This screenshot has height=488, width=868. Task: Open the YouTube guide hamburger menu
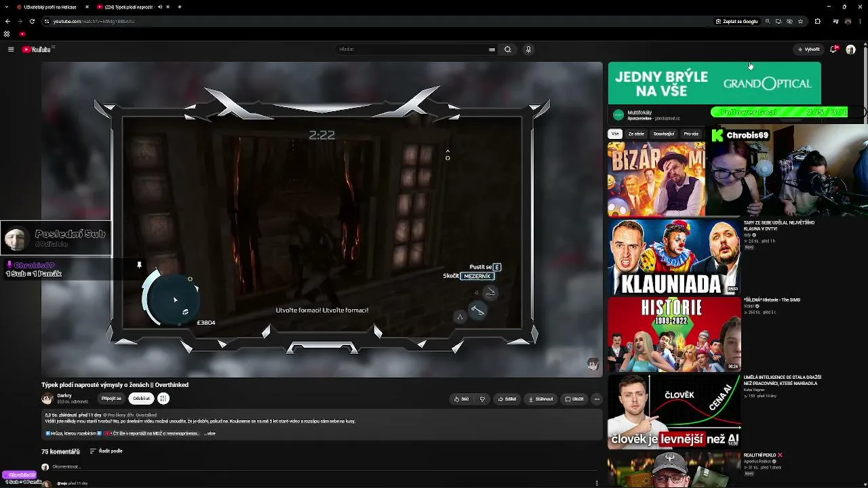click(11, 49)
